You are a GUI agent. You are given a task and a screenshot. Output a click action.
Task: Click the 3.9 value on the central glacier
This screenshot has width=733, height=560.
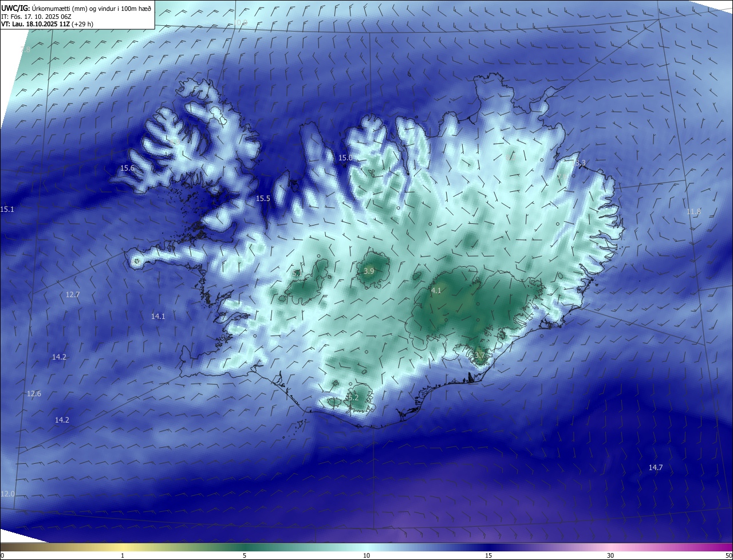369,271
